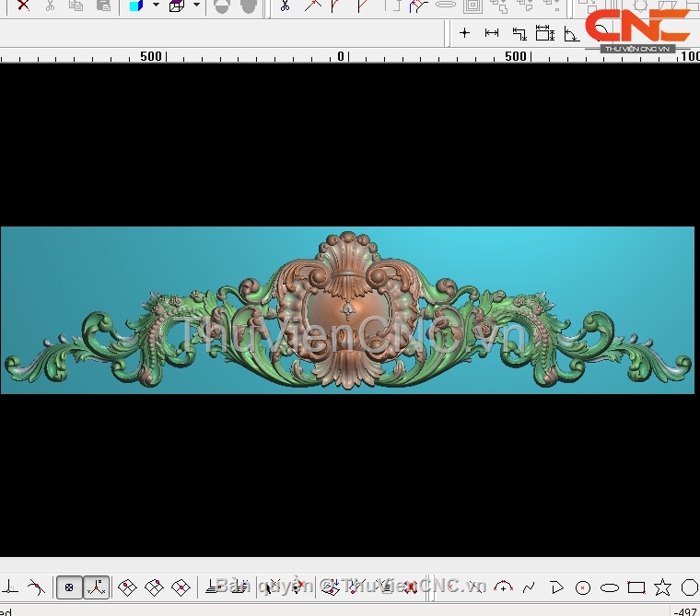Select the spline curve tool

(529, 587)
